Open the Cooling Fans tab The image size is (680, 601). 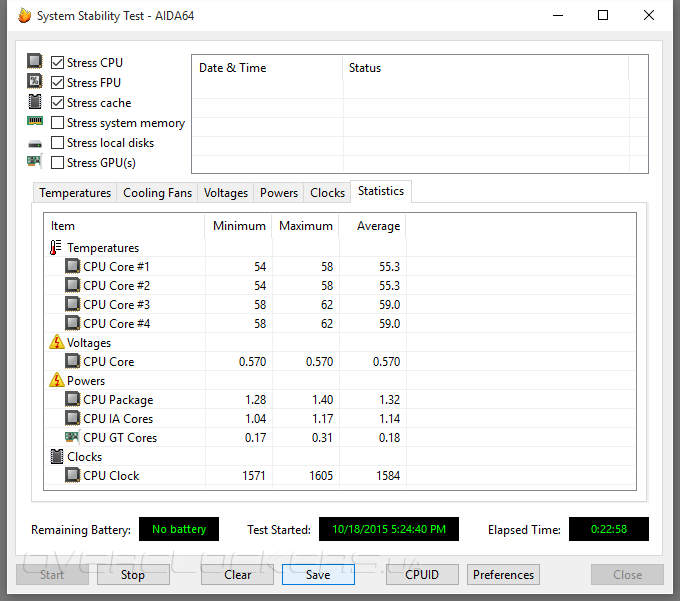(x=157, y=193)
